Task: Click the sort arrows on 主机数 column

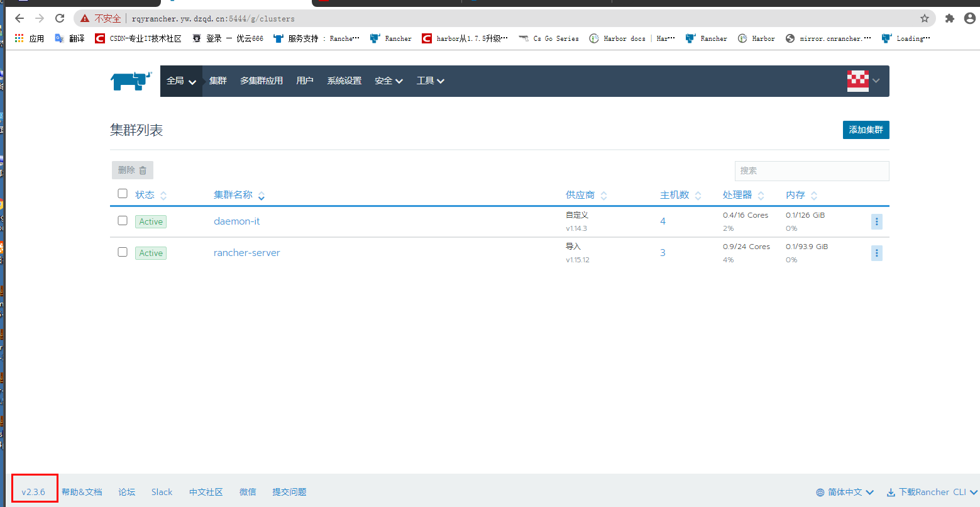Action: [x=698, y=195]
